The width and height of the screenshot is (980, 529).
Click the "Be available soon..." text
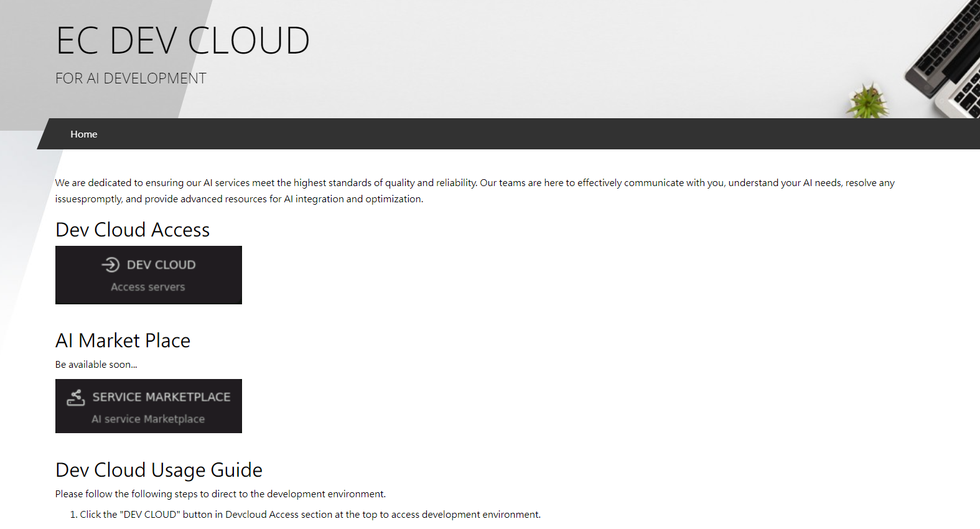point(96,365)
